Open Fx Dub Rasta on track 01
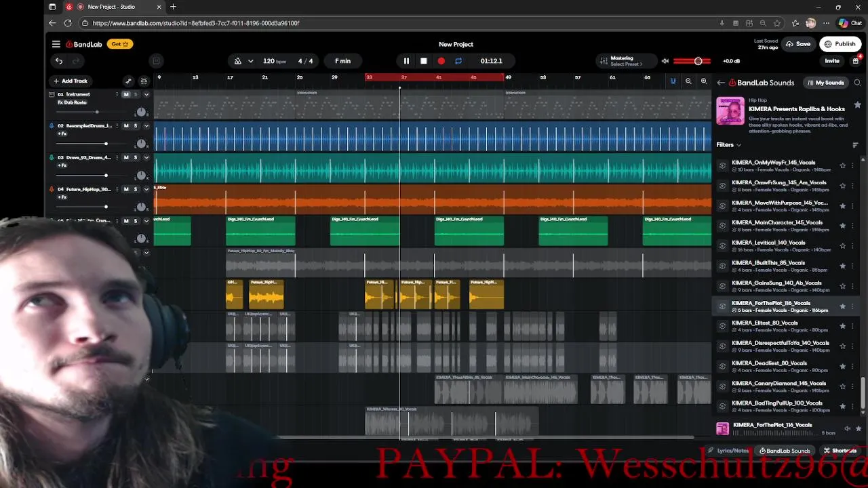Image resolution: width=868 pixels, height=488 pixels. (x=73, y=102)
